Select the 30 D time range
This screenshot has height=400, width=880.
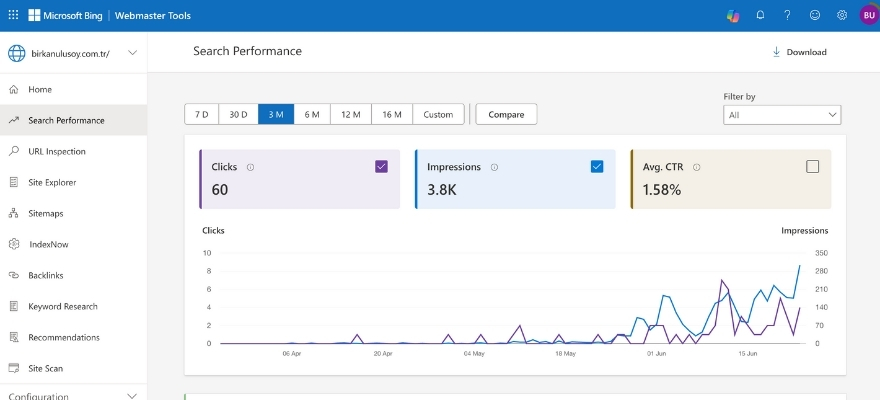(x=238, y=114)
